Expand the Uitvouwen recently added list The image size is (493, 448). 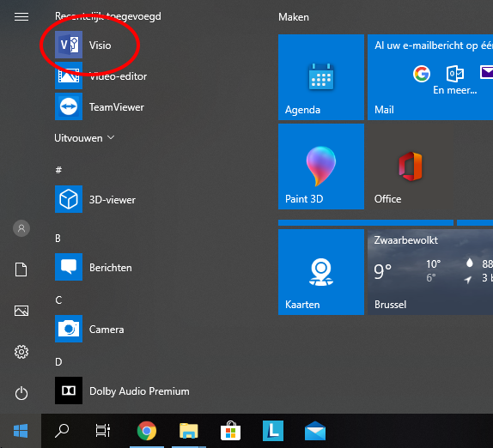pos(84,138)
